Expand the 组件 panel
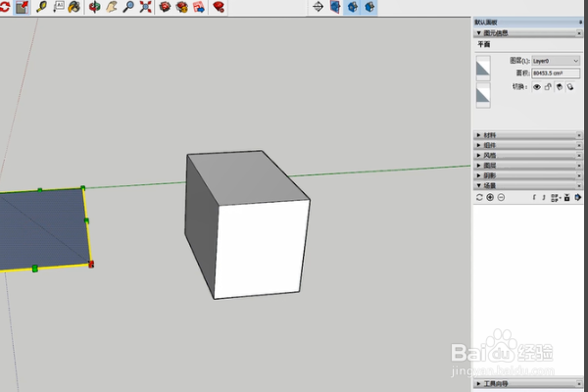The width and height of the screenshot is (588, 392). point(479,145)
